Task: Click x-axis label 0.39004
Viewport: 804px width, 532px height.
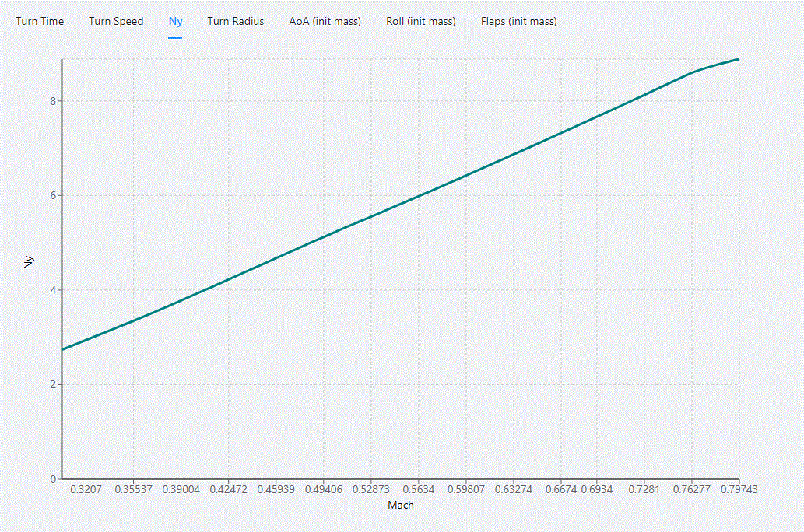Action: coord(181,489)
